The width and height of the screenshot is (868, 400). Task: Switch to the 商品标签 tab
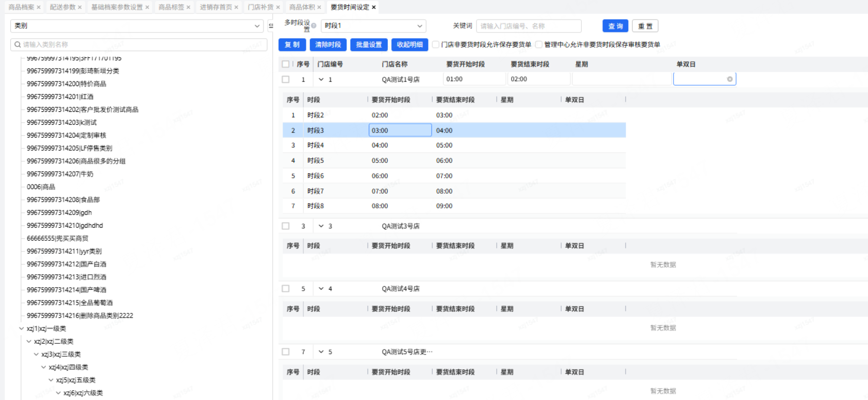click(171, 7)
